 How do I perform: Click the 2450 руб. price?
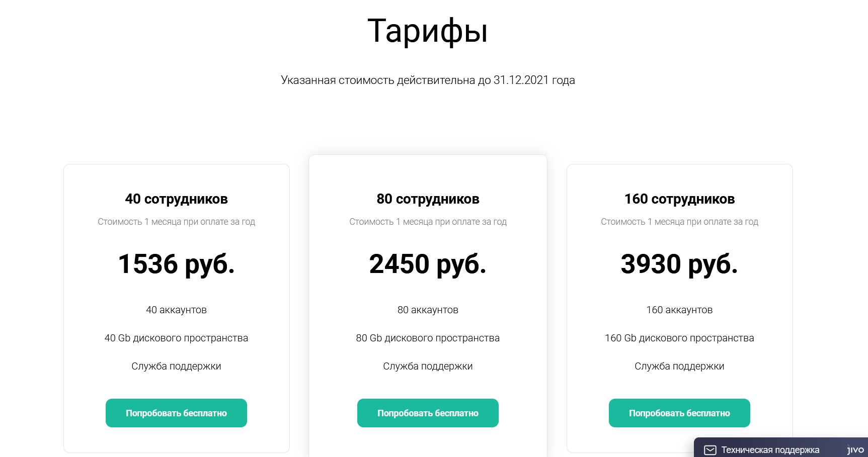pyautogui.click(x=428, y=264)
